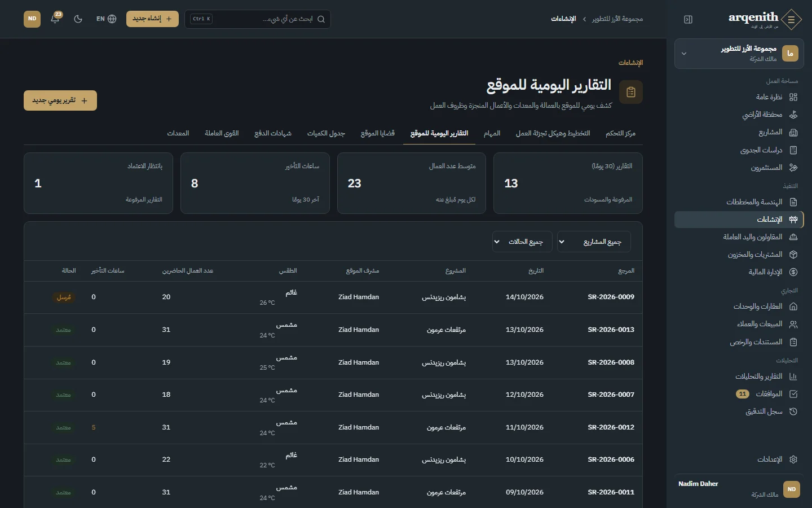Open الإدارة المالية finance icon

[793, 272]
